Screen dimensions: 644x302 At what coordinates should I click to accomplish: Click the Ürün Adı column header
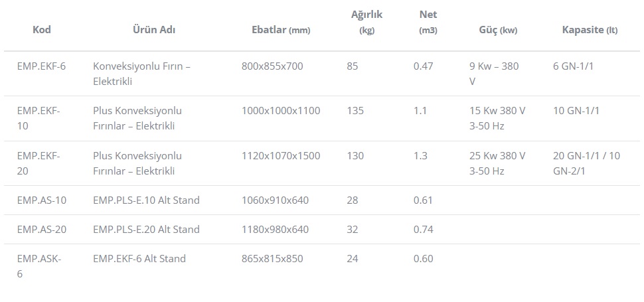(154, 30)
